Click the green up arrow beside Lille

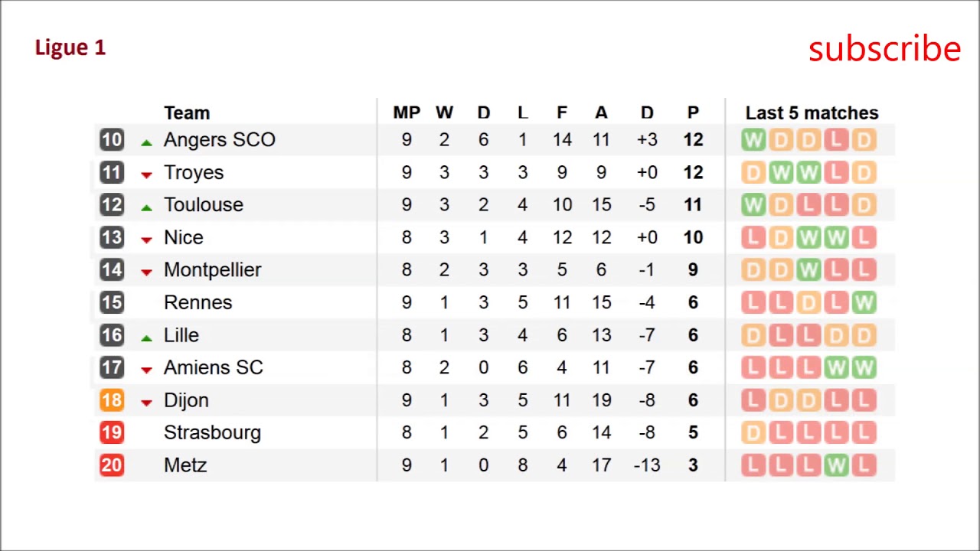coord(146,337)
